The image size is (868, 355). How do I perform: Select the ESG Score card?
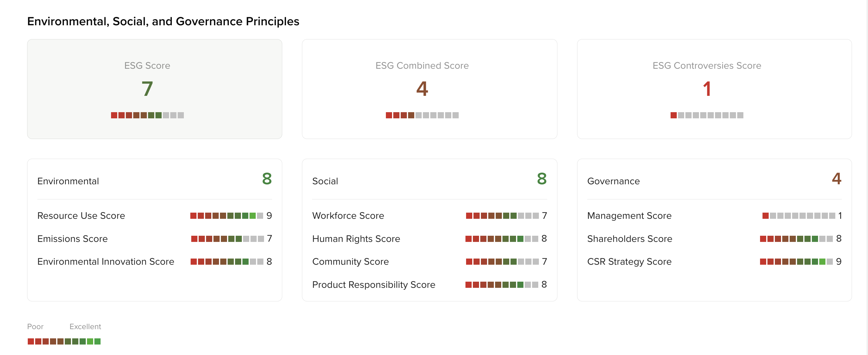point(154,89)
